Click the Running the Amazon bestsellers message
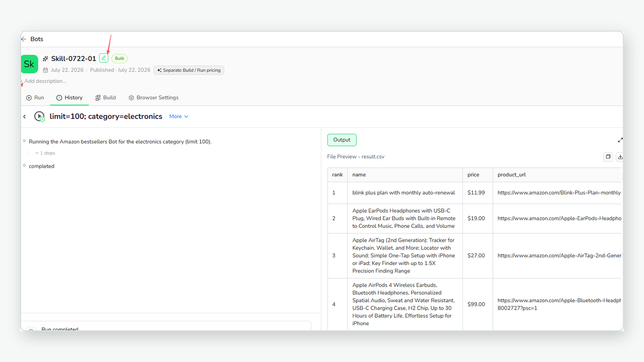This screenshot has height=362, width=644. (120, 142)
